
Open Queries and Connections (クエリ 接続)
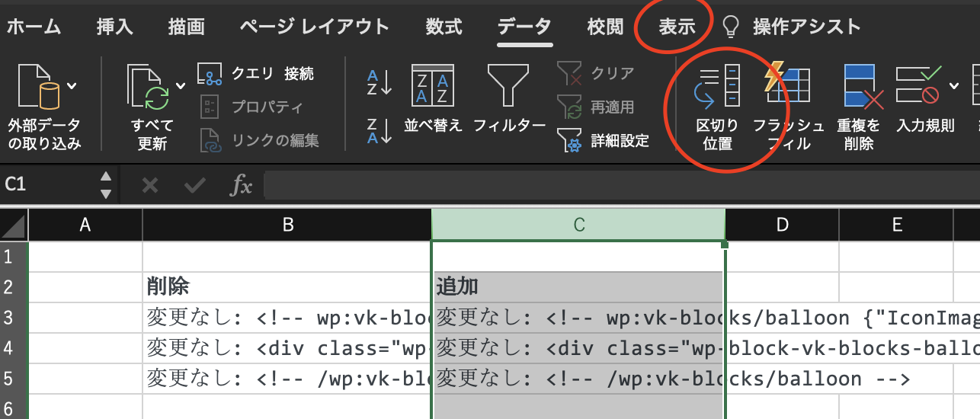click(x=258, y=74)
